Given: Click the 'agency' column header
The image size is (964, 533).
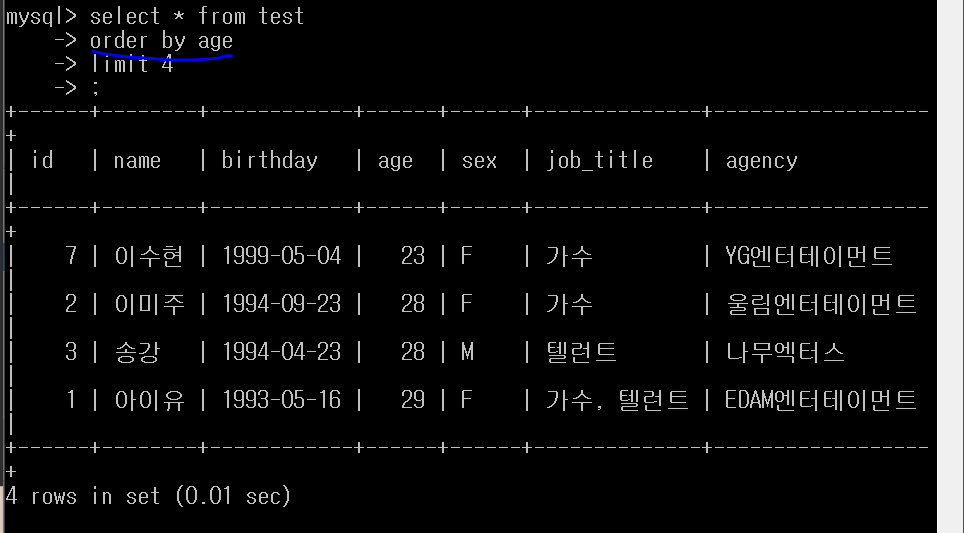Looking at the screenshot, I should [x=761, y=162].
